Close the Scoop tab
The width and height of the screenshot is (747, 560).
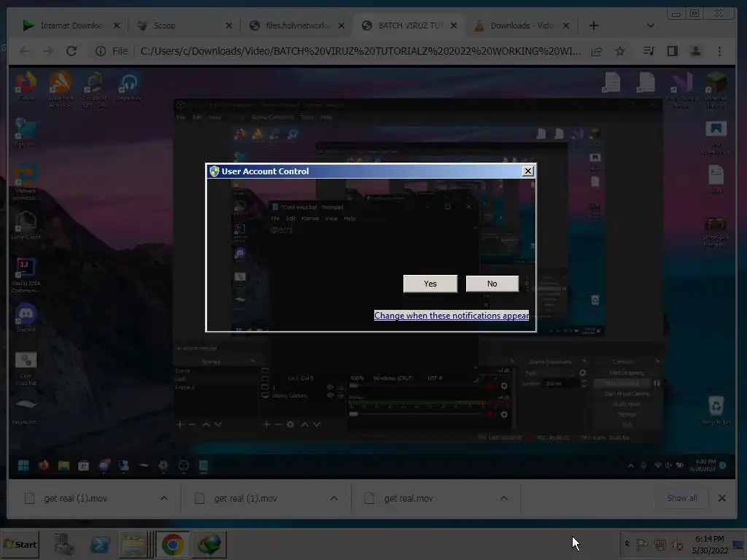(228, 26)
